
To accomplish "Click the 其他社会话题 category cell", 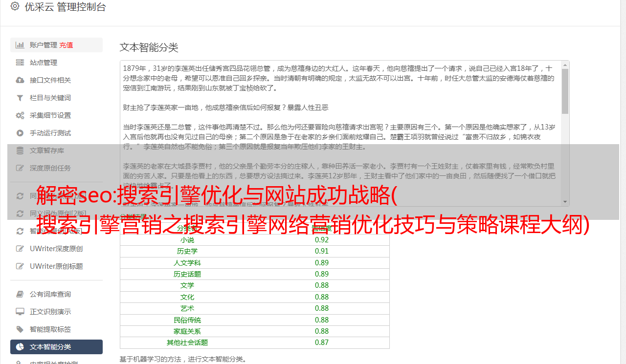I will (187, 343).
